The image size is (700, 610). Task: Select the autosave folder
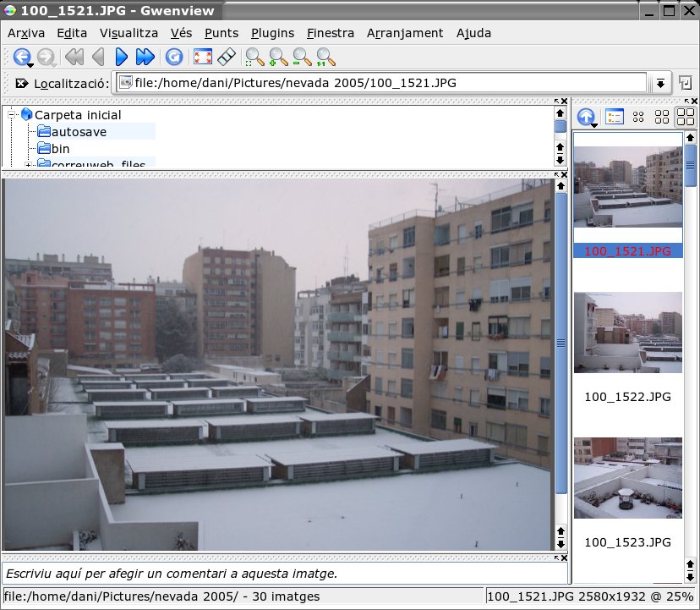point(79,132)
